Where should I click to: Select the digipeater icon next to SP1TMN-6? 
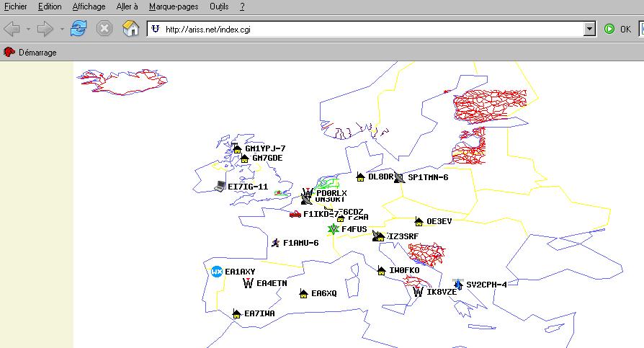(400, 177)
